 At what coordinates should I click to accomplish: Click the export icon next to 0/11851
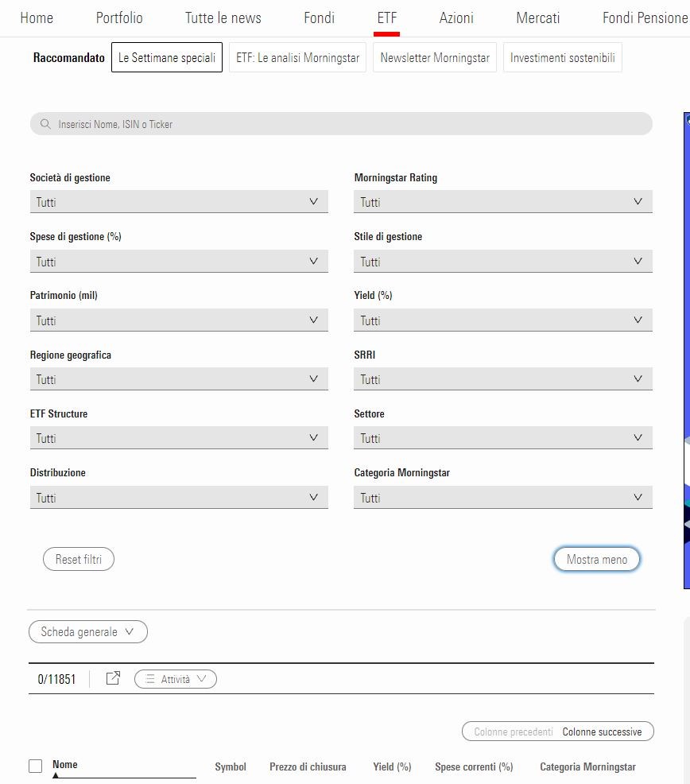[113, 678]
